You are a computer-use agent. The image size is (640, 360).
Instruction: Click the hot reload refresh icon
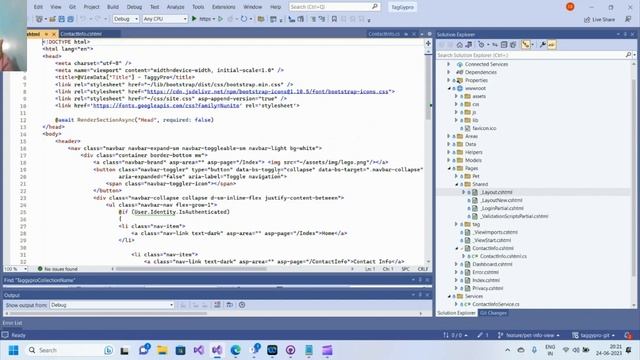[x=244, y=19]
